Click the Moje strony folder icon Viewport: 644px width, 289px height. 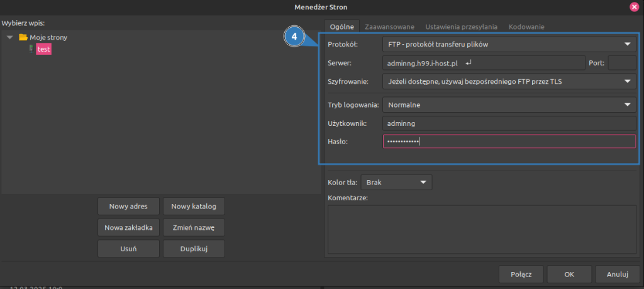[23, 37]
